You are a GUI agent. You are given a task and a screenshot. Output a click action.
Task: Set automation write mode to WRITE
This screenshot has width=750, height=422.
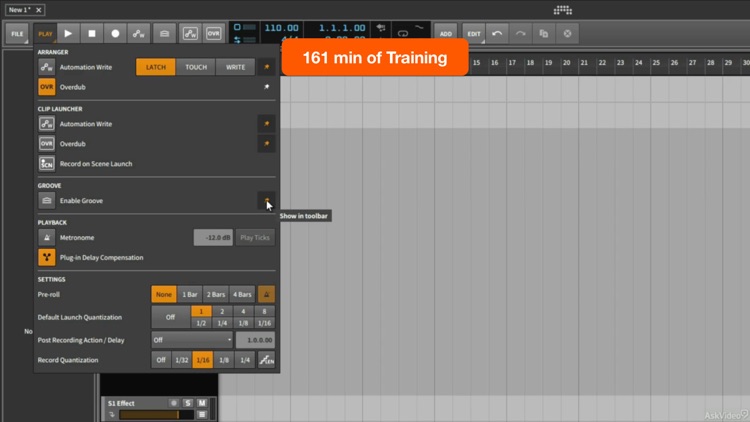coord(235,67)
